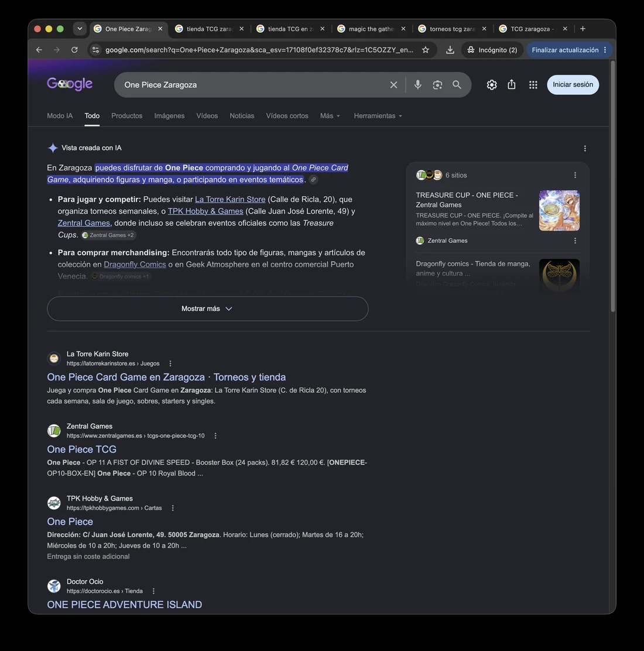Switch to 'torneos tcg zara' tab
Screen dimensions: 644x651
tap(452, 29)
